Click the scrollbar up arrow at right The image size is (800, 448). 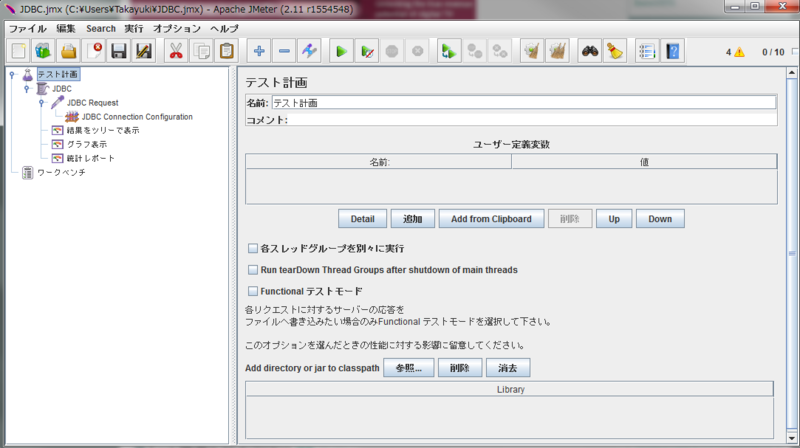click(792, 73)
